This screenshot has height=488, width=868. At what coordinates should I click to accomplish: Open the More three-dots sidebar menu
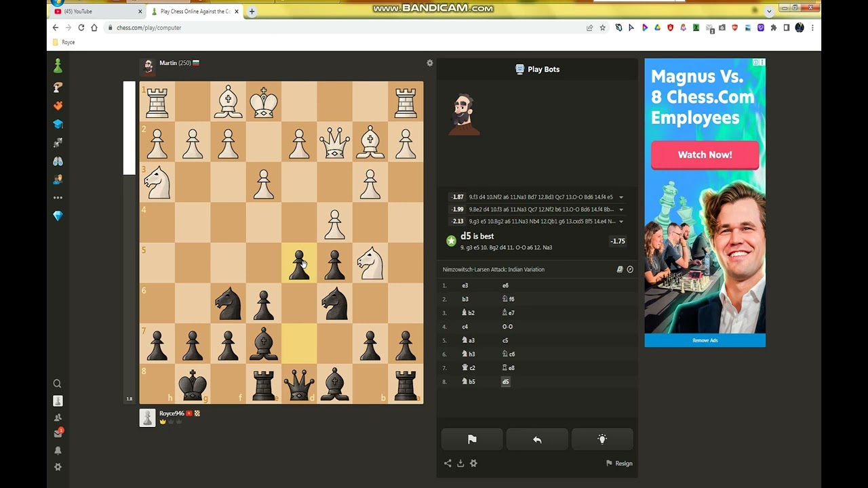58,198
